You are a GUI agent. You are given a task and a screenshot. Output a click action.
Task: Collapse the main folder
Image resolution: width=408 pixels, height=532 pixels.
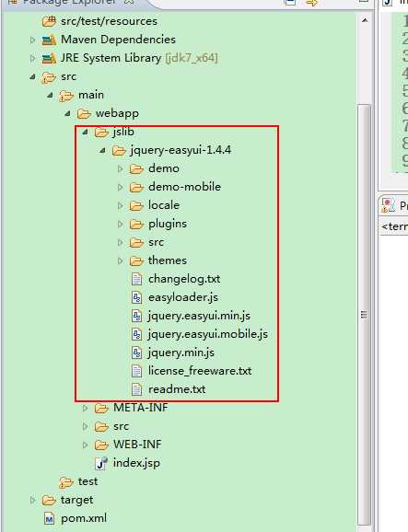click(x=51, y=95)
